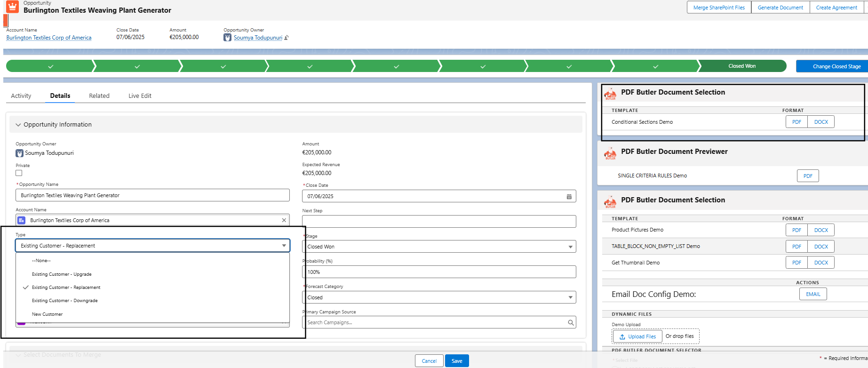Open the Live Edit tab
Viewport: 868px width, 368px height.
[x=140, y=96]
